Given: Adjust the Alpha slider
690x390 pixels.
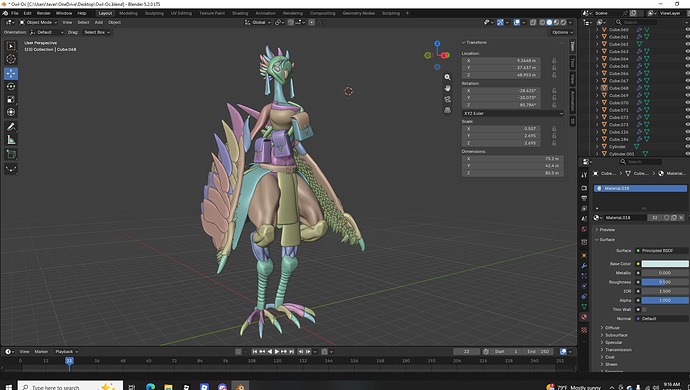Looking at the screenshot, I should point(665,300).
